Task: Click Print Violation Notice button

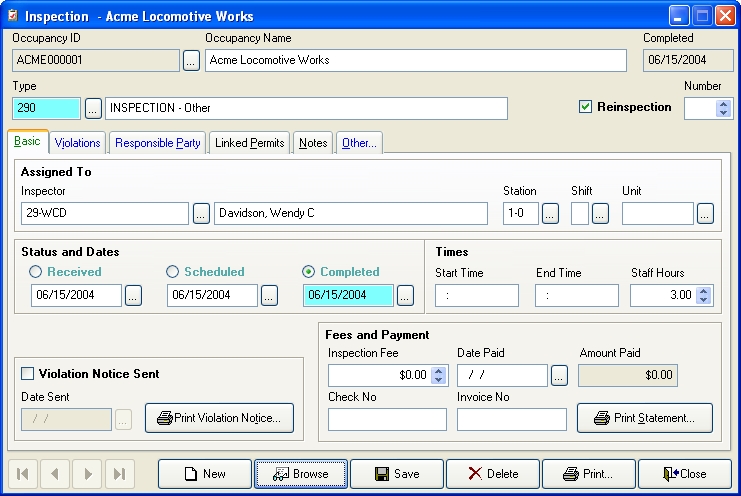Action: click(219, 418)
